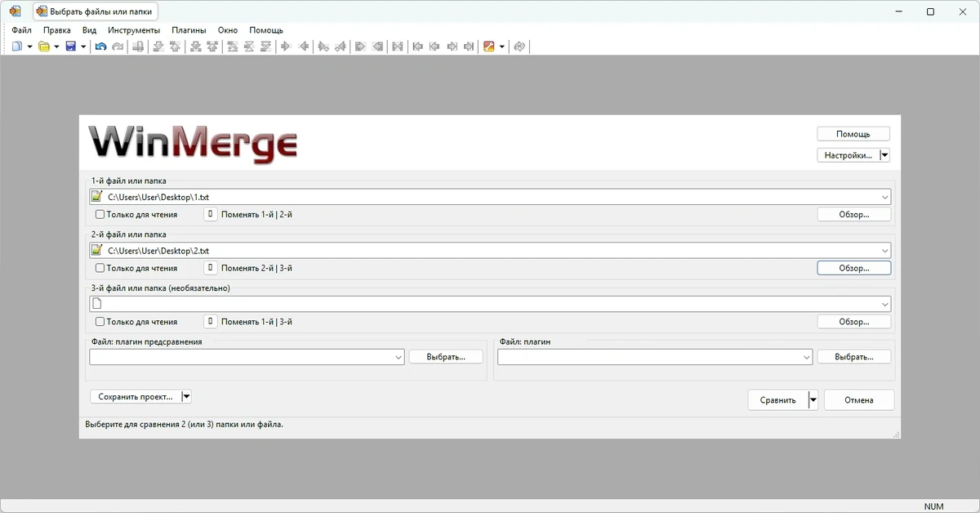Open the Окно menu

point(228,30)
